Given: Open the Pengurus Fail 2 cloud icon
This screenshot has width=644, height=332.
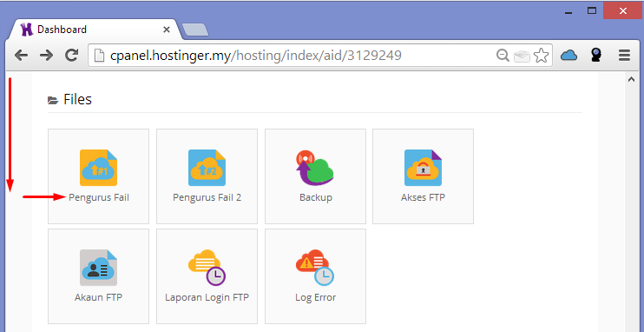Looking at the screenshot, I should (207, 168).
